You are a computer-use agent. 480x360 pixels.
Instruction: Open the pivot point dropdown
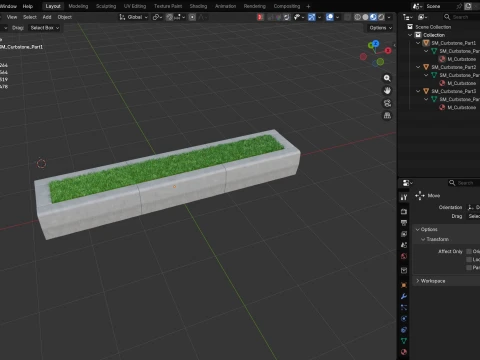(x=157, y=17)
